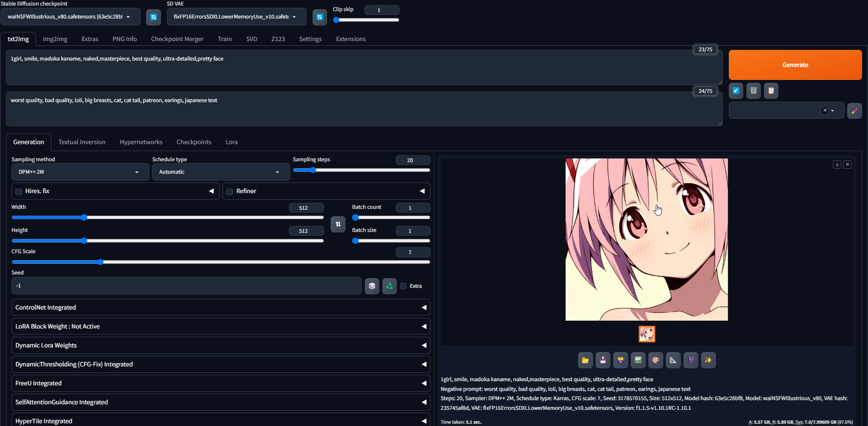Click the clapperboard send-to-video icon
868x426 pixels.
[x=691, y=360]
